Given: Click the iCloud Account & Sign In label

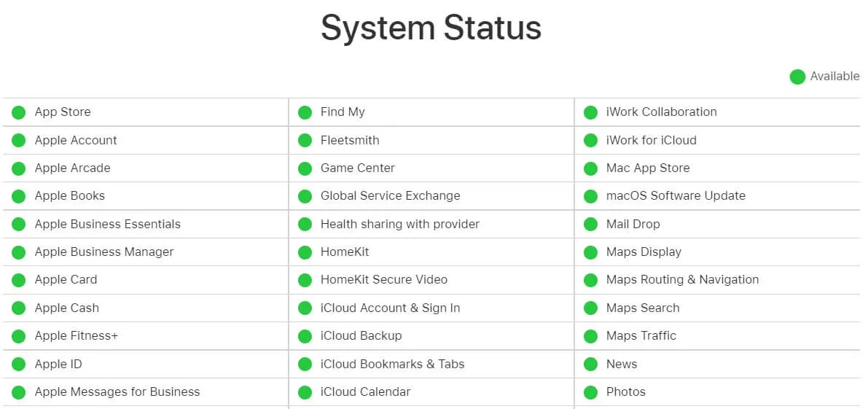Looking at the screenshot, I should tap(390, 308).
